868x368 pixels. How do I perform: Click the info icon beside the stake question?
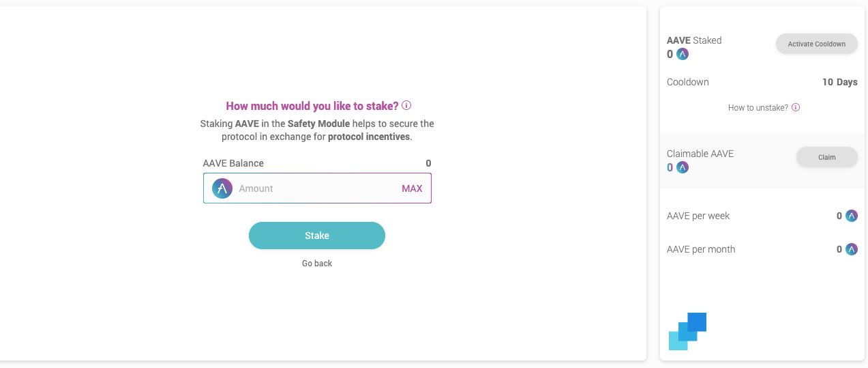click(406, 106)
